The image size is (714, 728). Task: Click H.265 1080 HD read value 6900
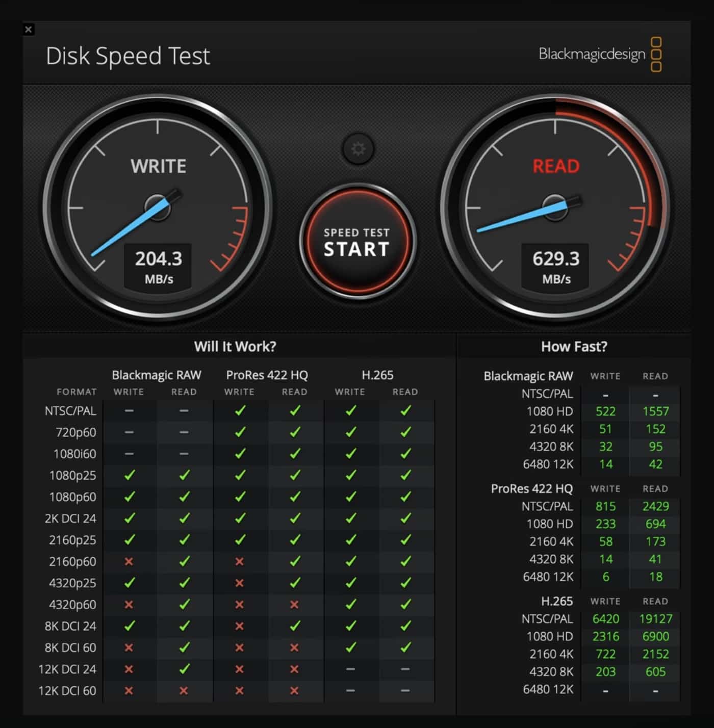(x=655, y=637)
